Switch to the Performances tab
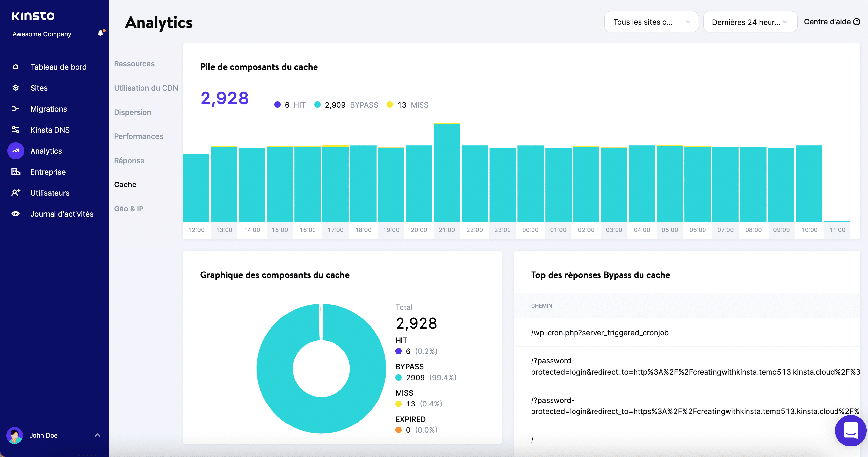 click(x=138, y=136)
